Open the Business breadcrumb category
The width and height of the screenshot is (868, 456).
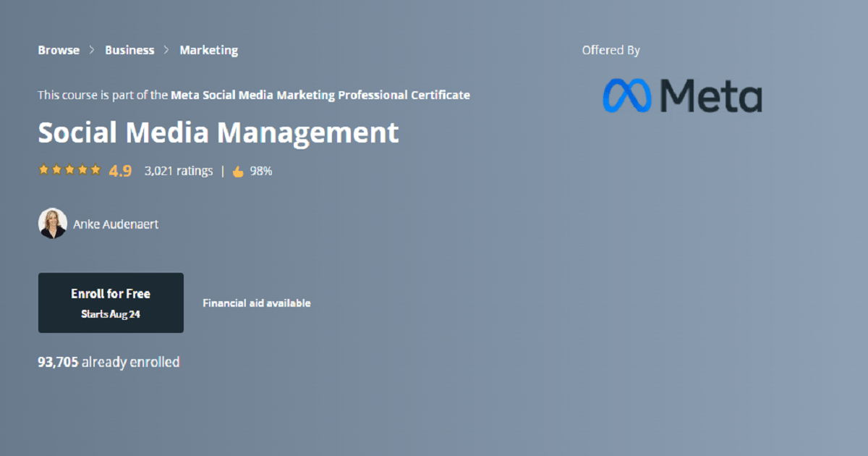[129, 51]
